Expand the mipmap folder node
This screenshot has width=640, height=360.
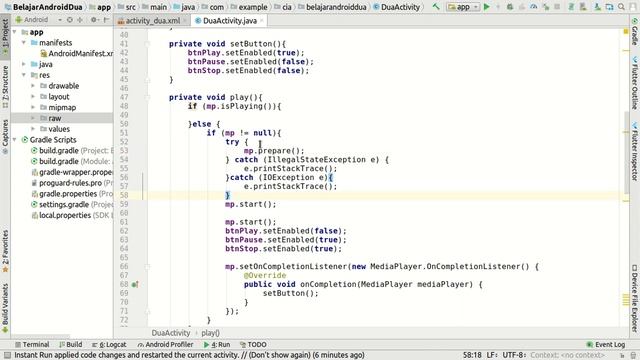pyautogui.click(x=33, y=107)
